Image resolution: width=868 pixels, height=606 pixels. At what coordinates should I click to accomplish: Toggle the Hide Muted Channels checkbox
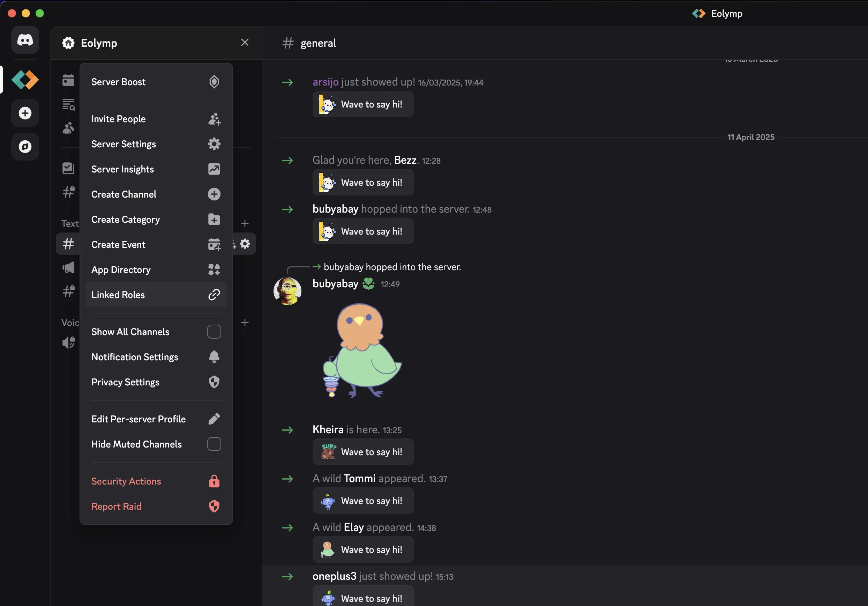(214, 444)
